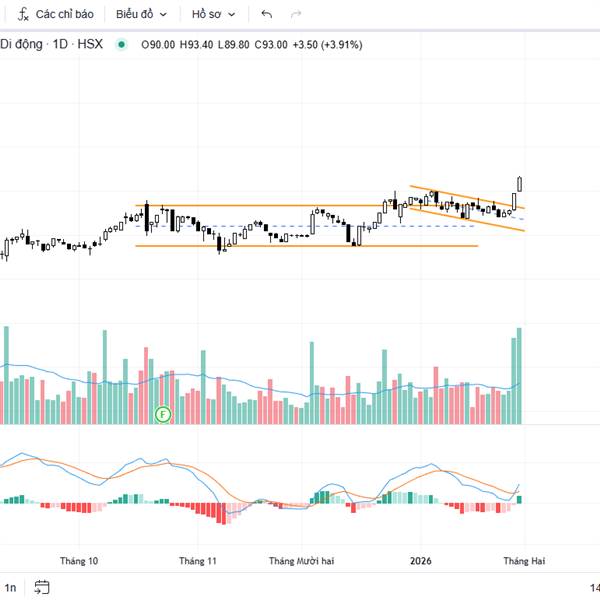Expand the Biểu đồ dropdown

click(141, 14)
